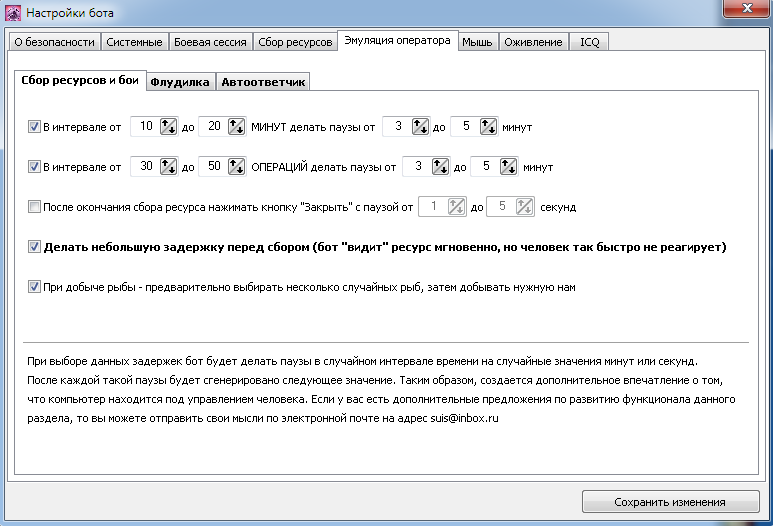Open the 'Мышь' tab

(477, 42)
